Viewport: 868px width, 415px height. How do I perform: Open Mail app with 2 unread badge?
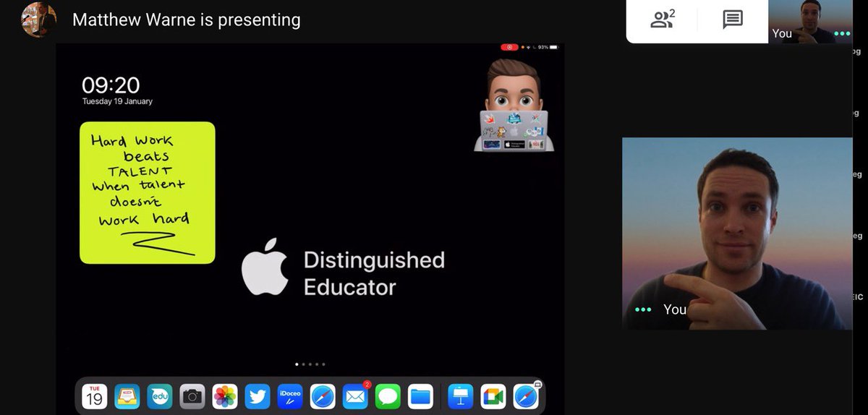356,396
